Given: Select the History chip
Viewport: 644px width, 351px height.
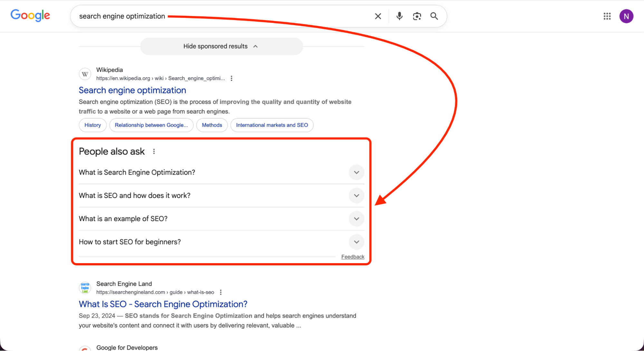Looking at the screenshot, I should tap(92, 125).
